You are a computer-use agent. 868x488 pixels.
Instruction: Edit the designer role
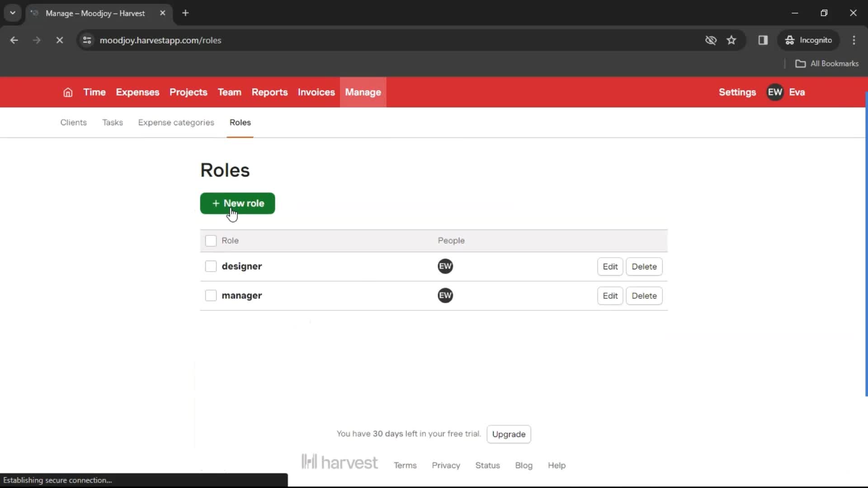610,266
